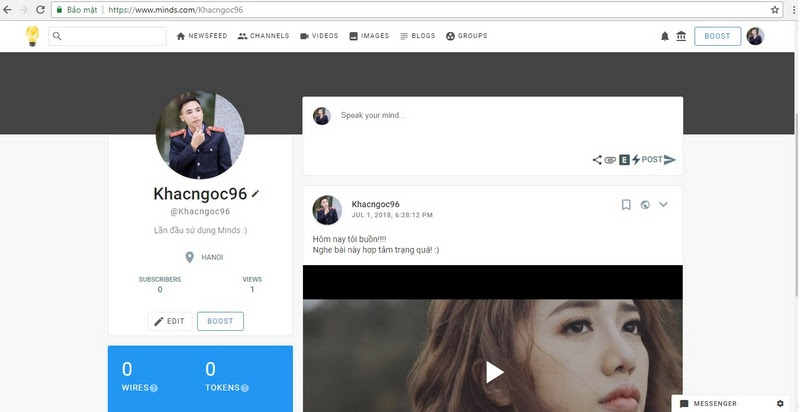The width and height of the screenshot is (800, 412).
Task: Click the Hanoi location pin icon
Action: point(189,258)
